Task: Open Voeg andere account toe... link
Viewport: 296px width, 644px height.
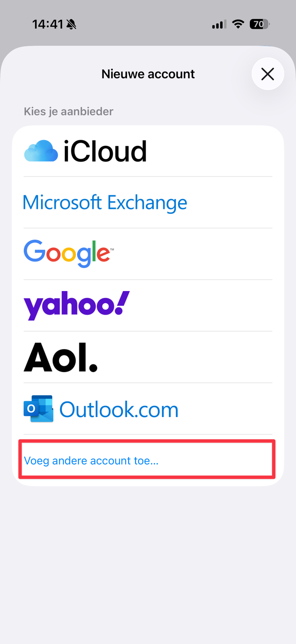Action: 91,460
